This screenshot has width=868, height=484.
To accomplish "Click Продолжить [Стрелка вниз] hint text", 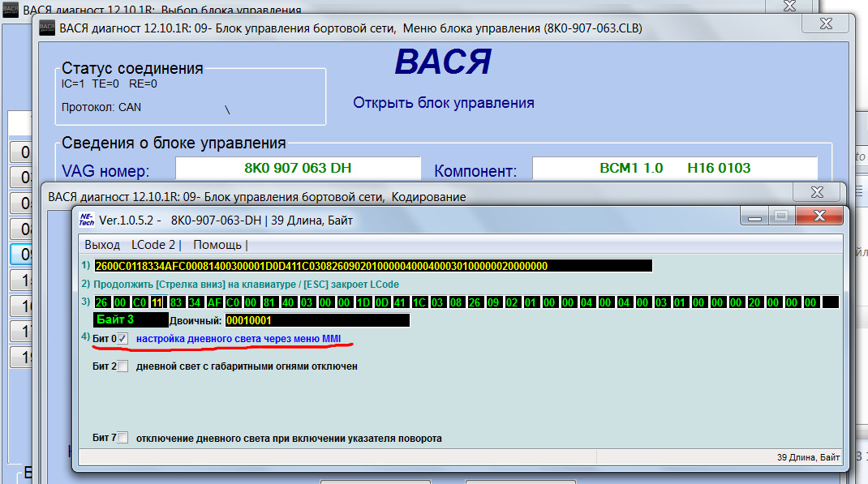I will coord(247,285).
